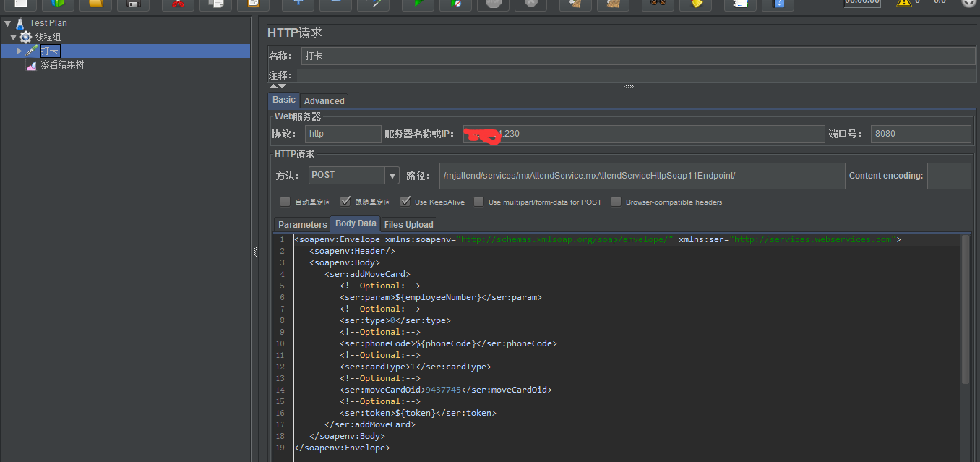Click the 服务器名称或IP field

pyautogui.click(x=644, y=134)
